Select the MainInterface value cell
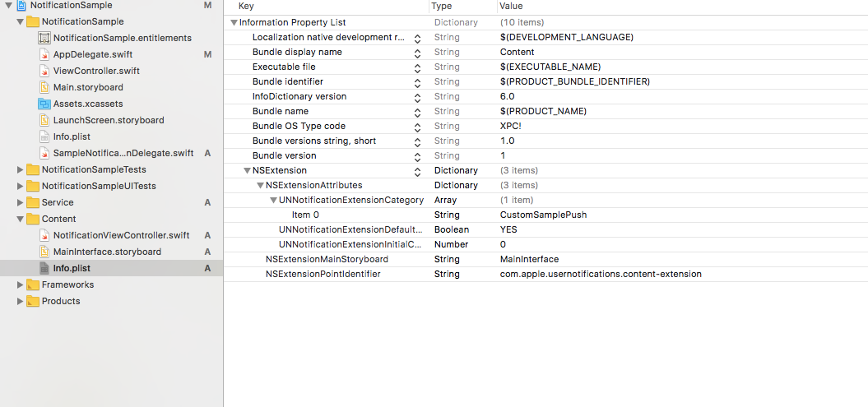Image resolution: width=868 pixels, height=407 pixels. pyautogui.click(x=529, y=259)
